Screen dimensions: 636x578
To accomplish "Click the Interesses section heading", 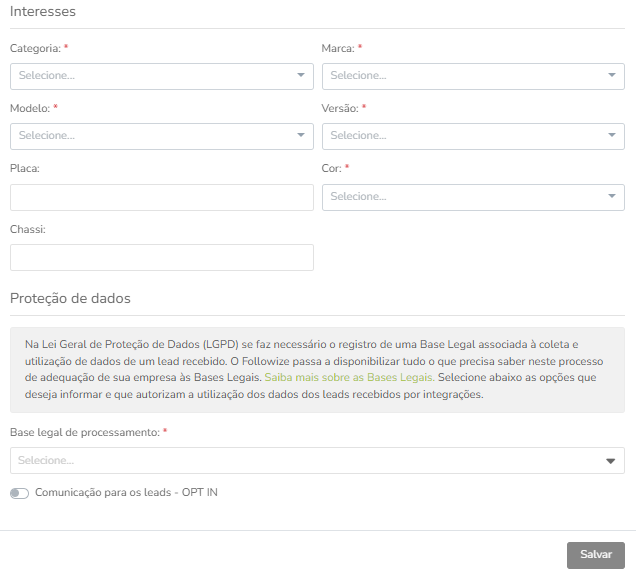I will (x=43, y=11).
